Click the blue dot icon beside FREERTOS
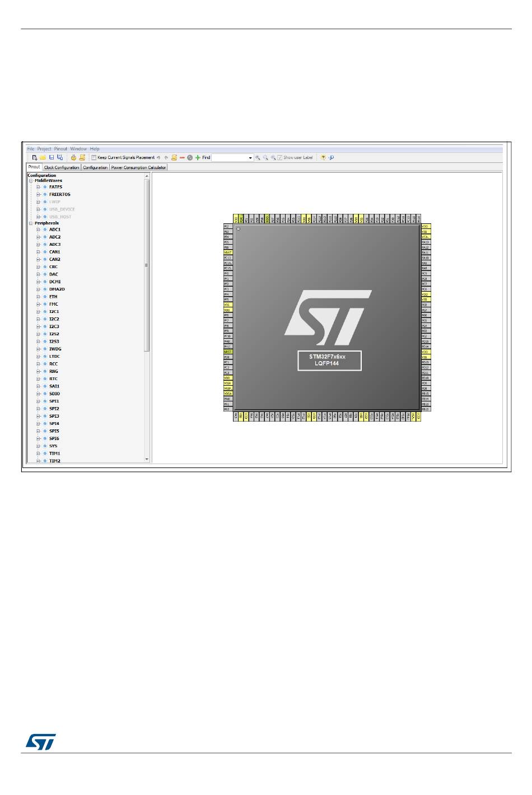Image resolution: width=532 pixels, height=795 pixels. pyautogui.click(x=45, y=194)
